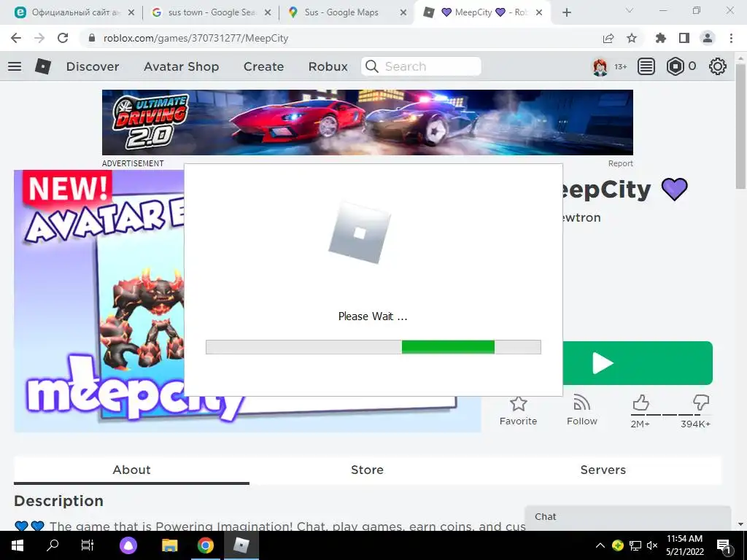Image resolution: width=747 pixels, height=560 pixels.
Task: Open Discover in Roblox navigation
Action: [x=93, y=66]
